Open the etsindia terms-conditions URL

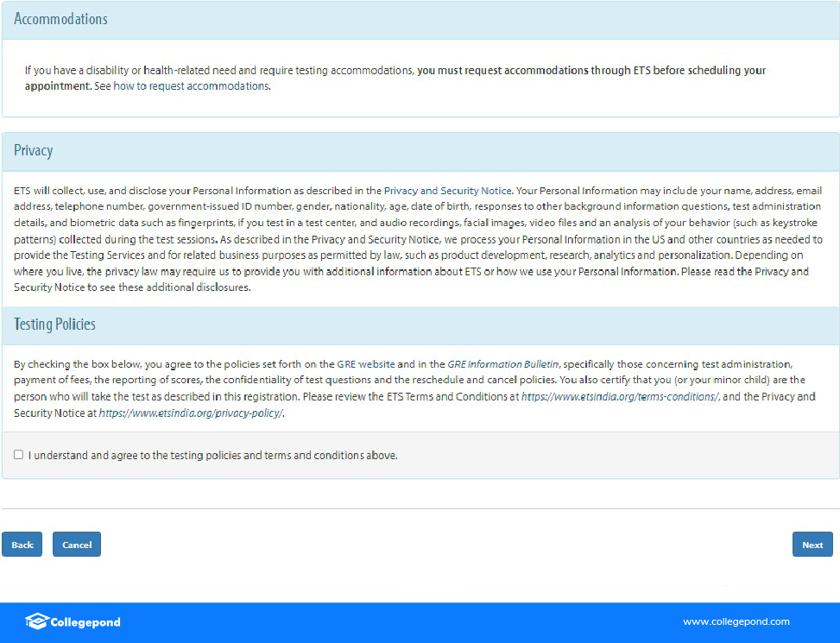coord(620,397)
